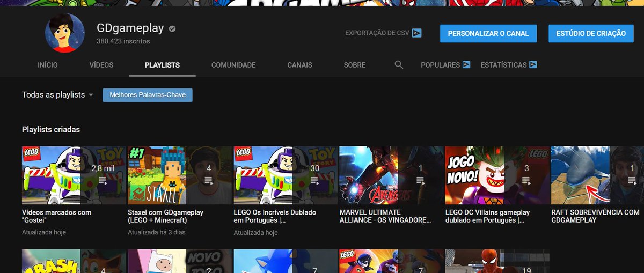Click the Raft shark playlist thumbnail
Screen dimensions: 644x273
pos(597,175)
